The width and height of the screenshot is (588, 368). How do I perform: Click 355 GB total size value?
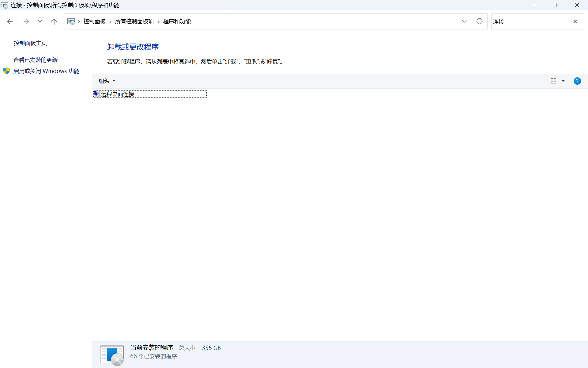(211, 348)
